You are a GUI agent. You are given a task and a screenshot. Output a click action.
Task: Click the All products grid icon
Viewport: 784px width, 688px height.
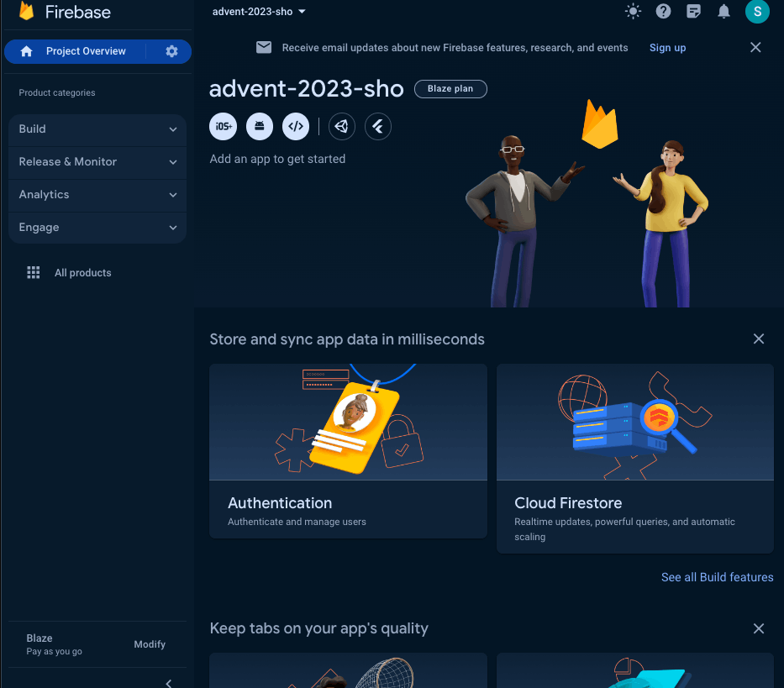pyautogui.click(x=34, y=272)
